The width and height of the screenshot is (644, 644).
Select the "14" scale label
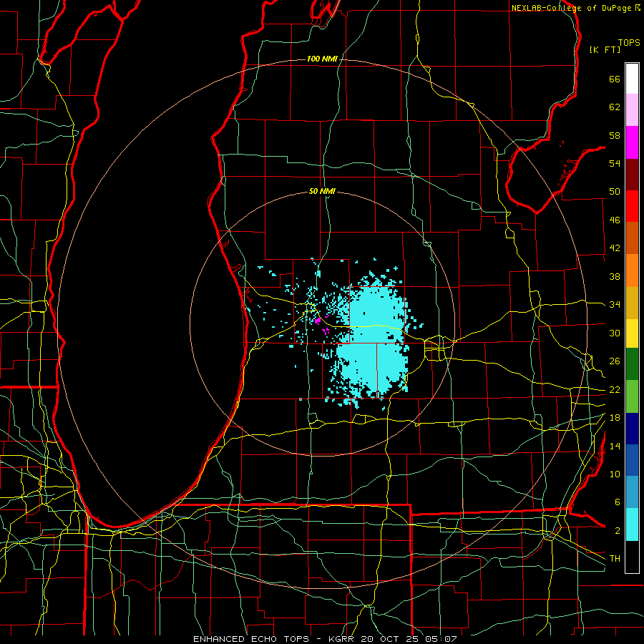point(615,446)
